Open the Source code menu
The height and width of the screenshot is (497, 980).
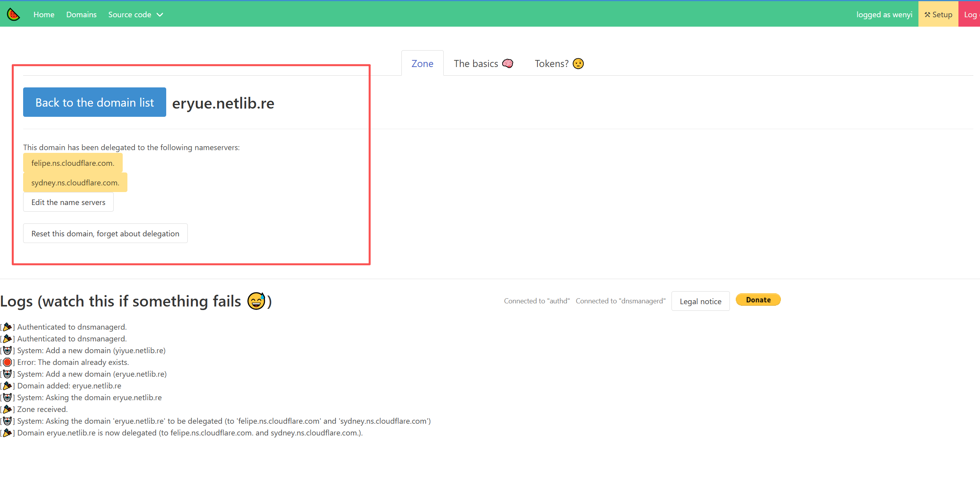click(130, 15)
